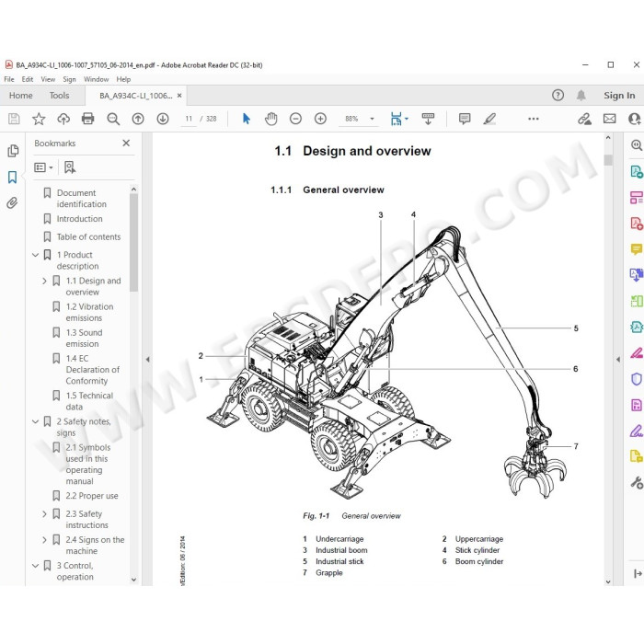Viewport: 644px width, 644px height.
Task: Open the View menu
Action: pos(48,79)
